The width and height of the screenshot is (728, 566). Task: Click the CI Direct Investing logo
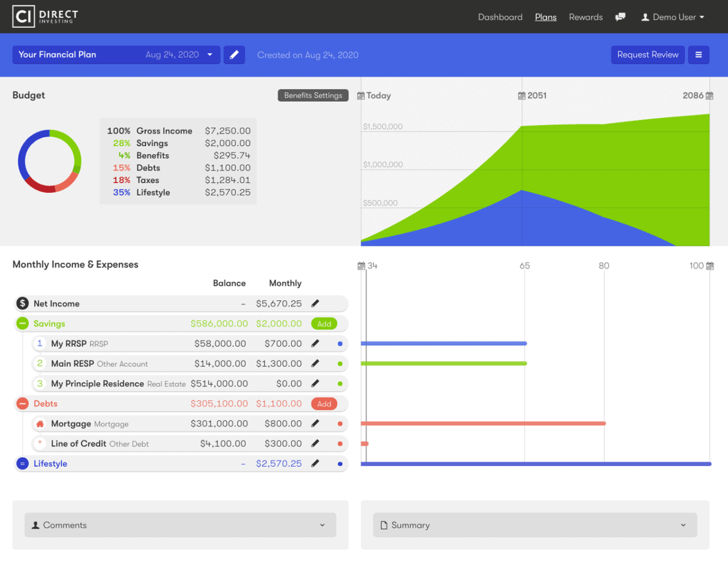pyautogui.click(x=45, y=17)
